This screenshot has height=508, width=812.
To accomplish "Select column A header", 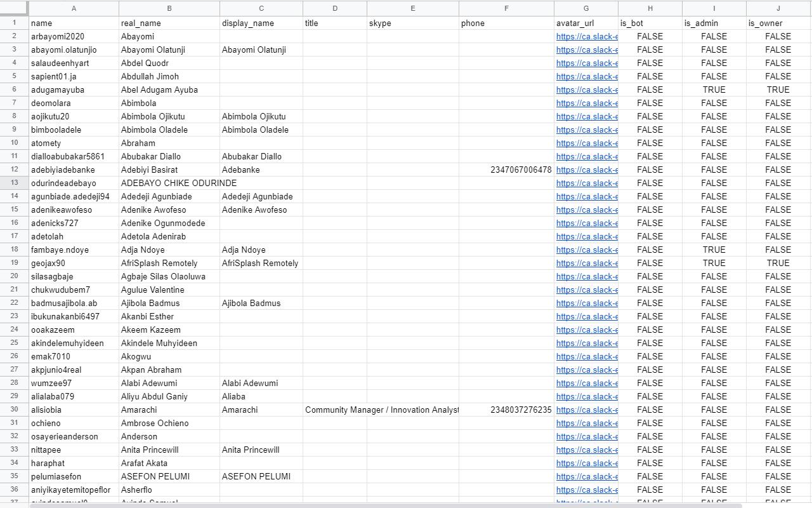I will pos(74,8).
